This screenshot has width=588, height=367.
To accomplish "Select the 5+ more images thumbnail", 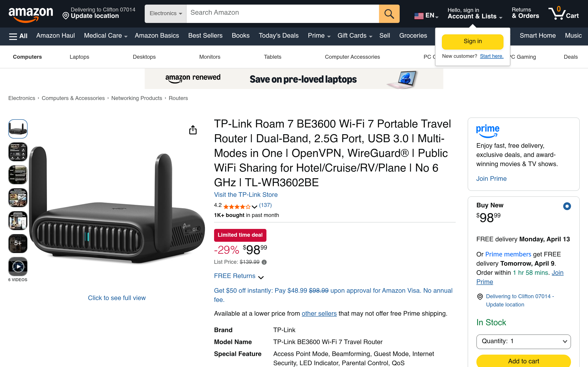I will click(x=18, y=243).
